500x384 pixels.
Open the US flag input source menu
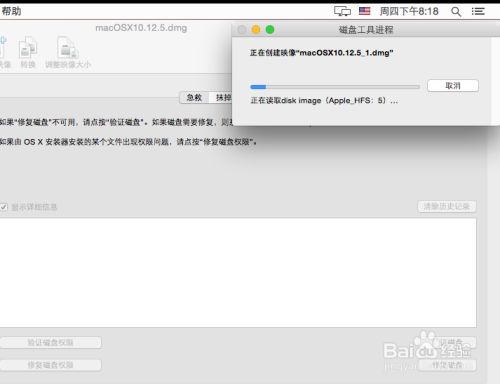[364, 11]
